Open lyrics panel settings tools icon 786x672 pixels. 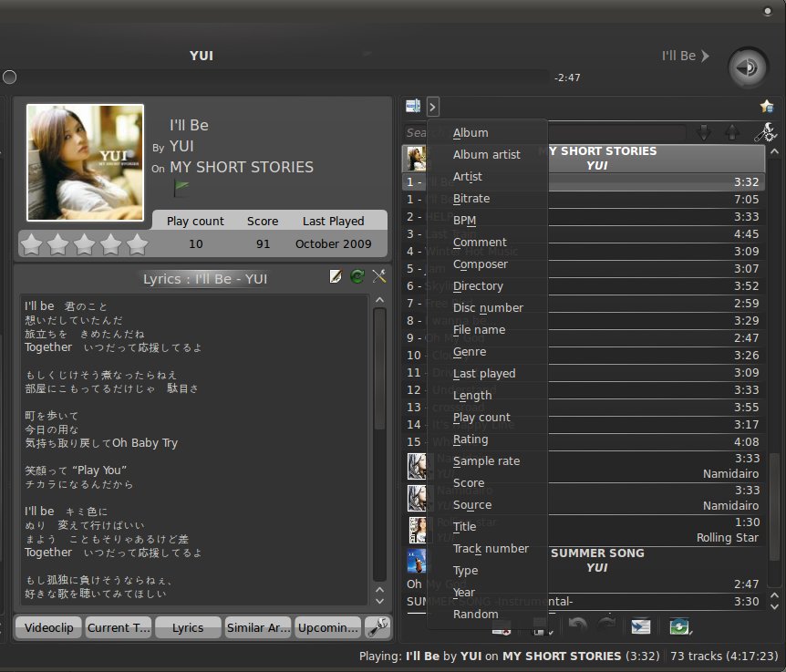(x=379, y=276)
